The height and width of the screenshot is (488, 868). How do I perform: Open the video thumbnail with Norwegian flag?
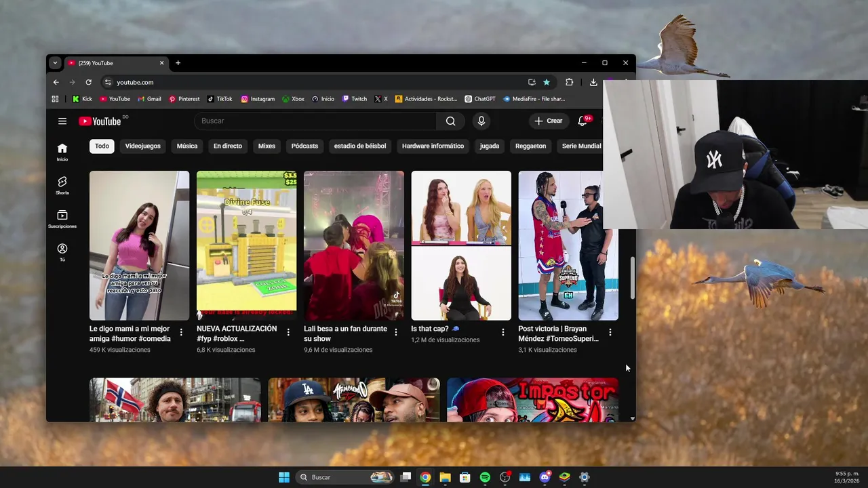coord(175,400)
